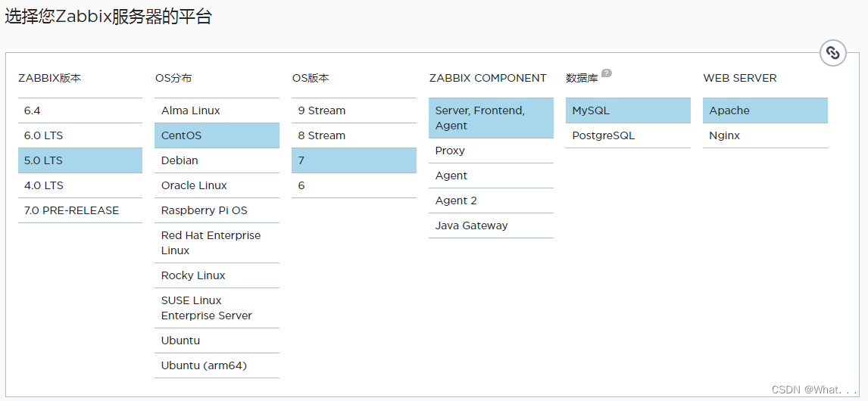Choose Alma Linux as OS distribution
This screenshot has width=868, height=401.
point(217,110)
